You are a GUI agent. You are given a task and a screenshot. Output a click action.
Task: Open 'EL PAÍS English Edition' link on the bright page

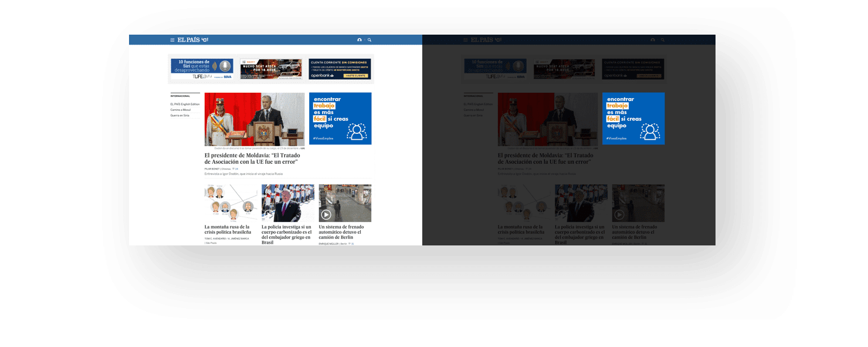[185, 104]
